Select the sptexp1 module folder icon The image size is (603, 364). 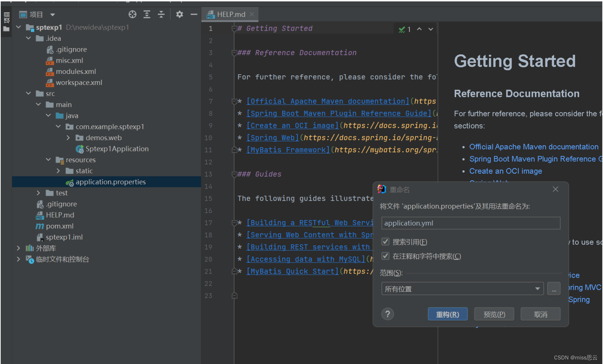[x=30, y=28]
